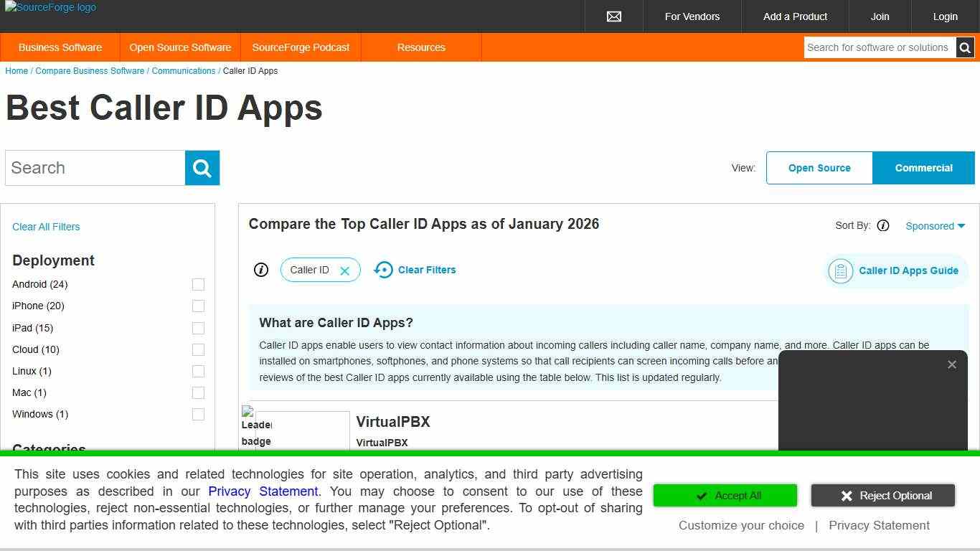Check the Android (24) deployment checkbox
The image size is (980, 551).
198,285
